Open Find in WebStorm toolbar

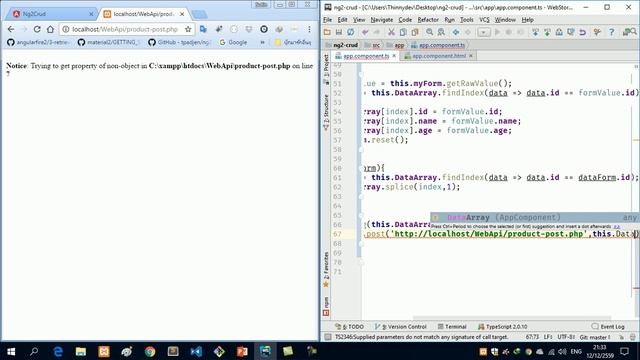point(429,32)
